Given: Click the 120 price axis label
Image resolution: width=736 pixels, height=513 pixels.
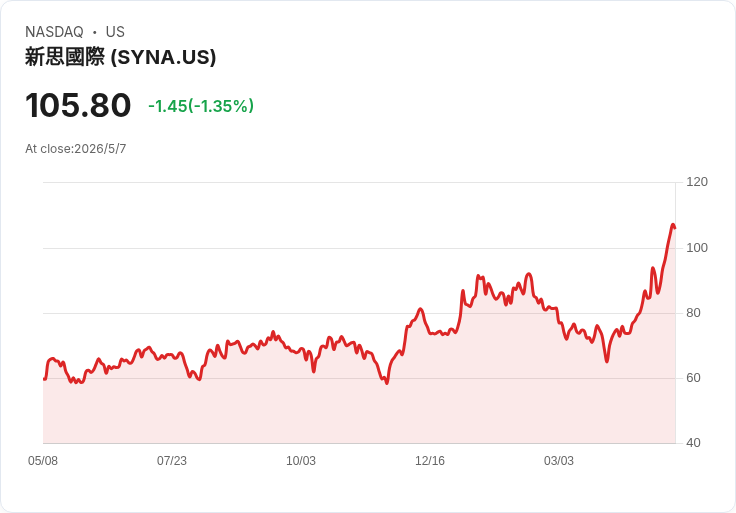Looking at the screenshot, I should coord(697,182).
